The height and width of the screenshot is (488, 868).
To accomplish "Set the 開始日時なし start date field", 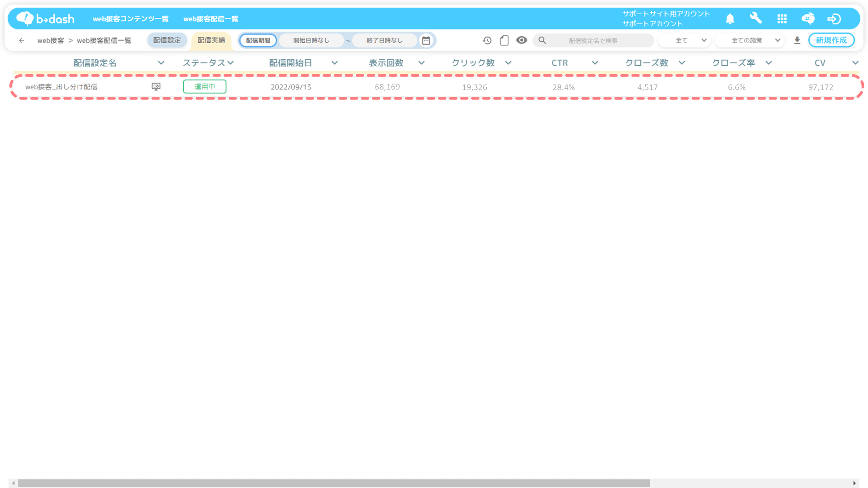I will [x=311, y=40].
